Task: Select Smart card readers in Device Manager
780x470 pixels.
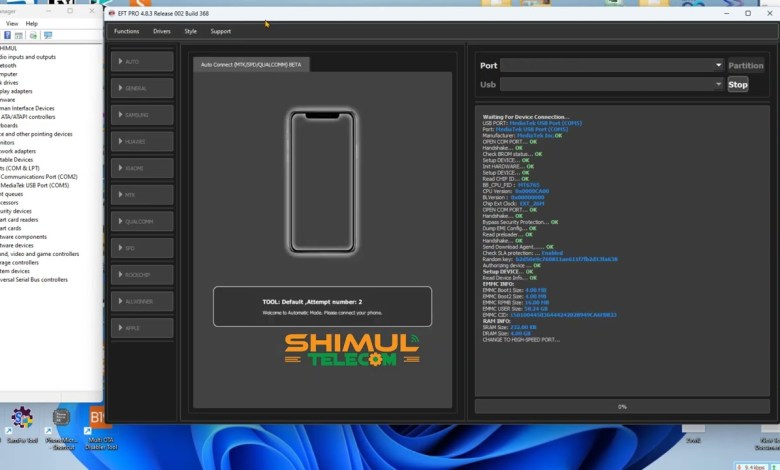Action: (19, 219)
